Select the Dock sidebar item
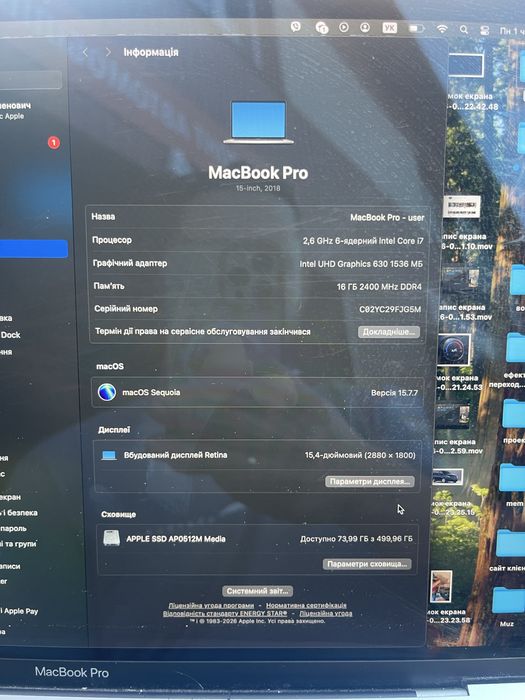The image size is (525, 700). 10,335
